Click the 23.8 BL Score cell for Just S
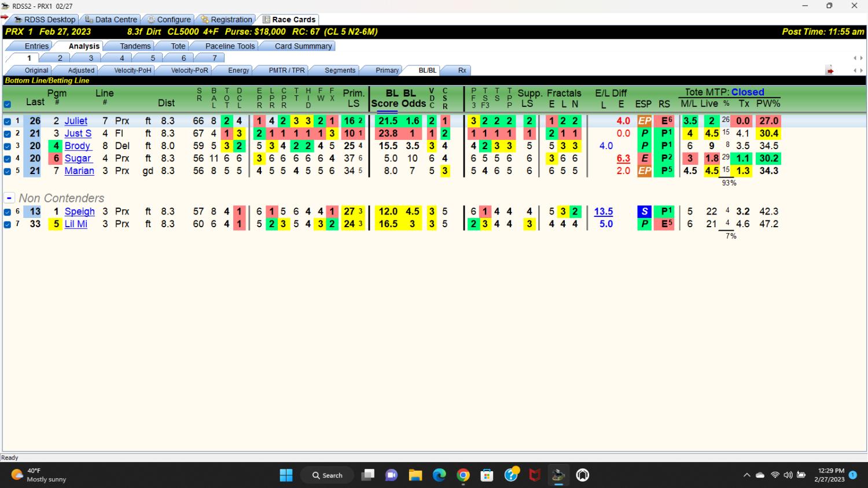Viewport: 868px width, 488px height. pos(388,134)
